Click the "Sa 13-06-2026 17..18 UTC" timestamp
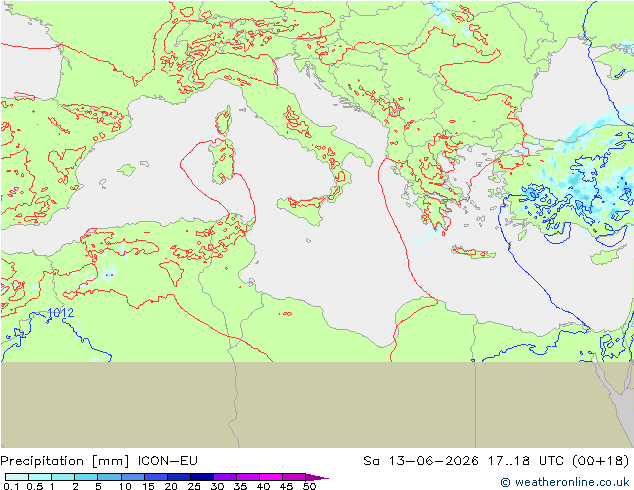 click(x=463, y=461)
